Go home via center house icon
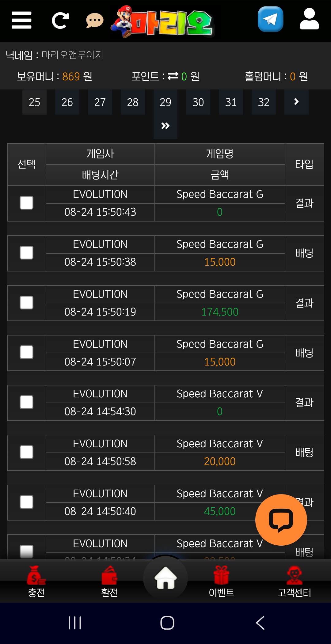 click(165, 578)
